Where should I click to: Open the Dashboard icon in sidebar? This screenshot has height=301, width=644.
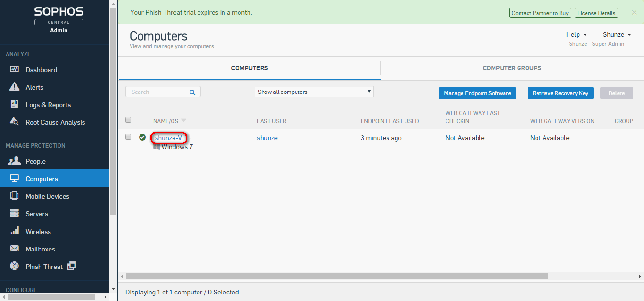(x=15, y=69)
